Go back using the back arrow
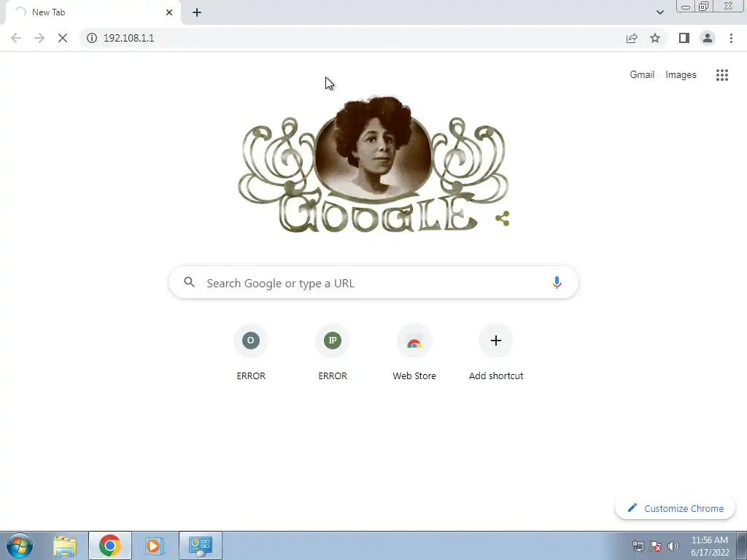 click(x=16, y=38)
